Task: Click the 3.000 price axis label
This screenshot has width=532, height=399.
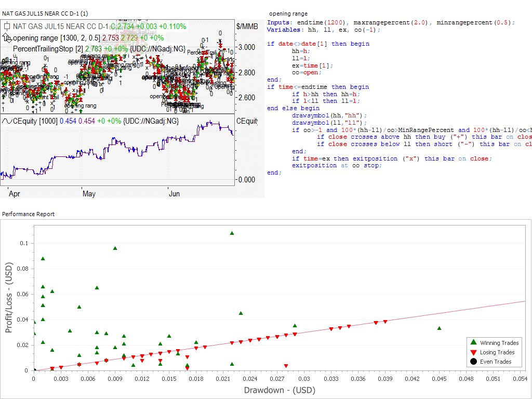Action: 247,47
